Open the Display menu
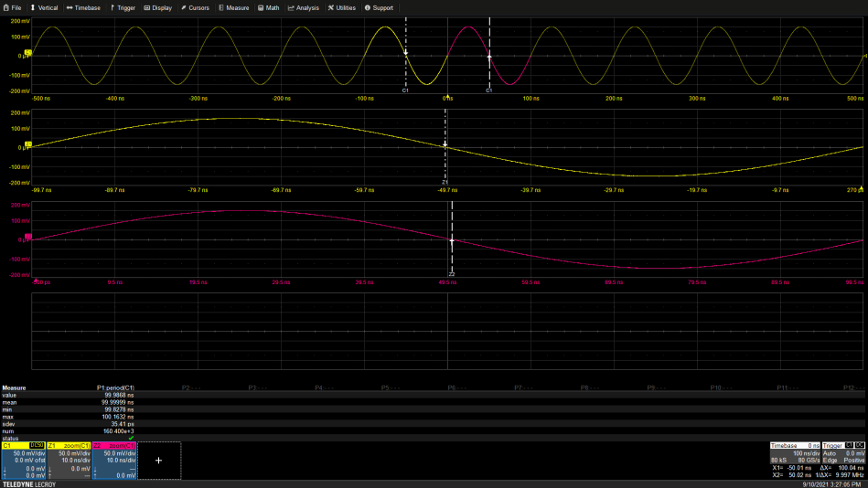The image size is (868, 488). point(157,7)
